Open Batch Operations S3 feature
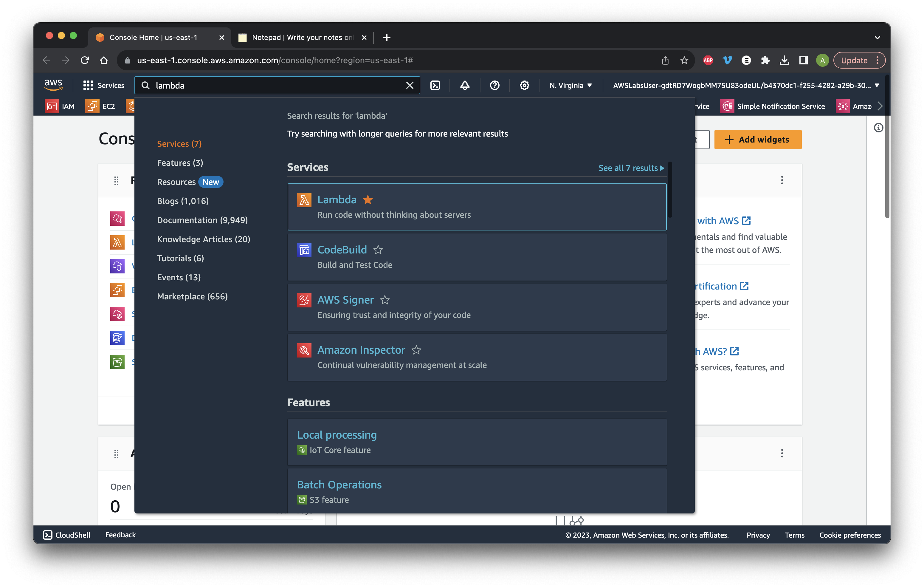The width and height of the screenshot is (924, 588). [x=477, y=491]
